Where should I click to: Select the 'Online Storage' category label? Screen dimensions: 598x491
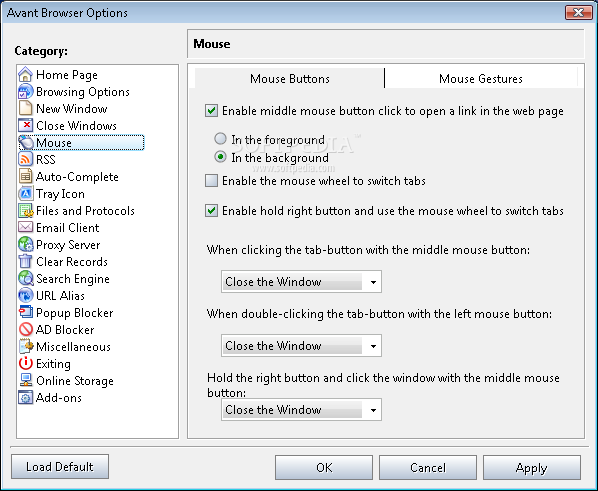click(x=75, y=381)
